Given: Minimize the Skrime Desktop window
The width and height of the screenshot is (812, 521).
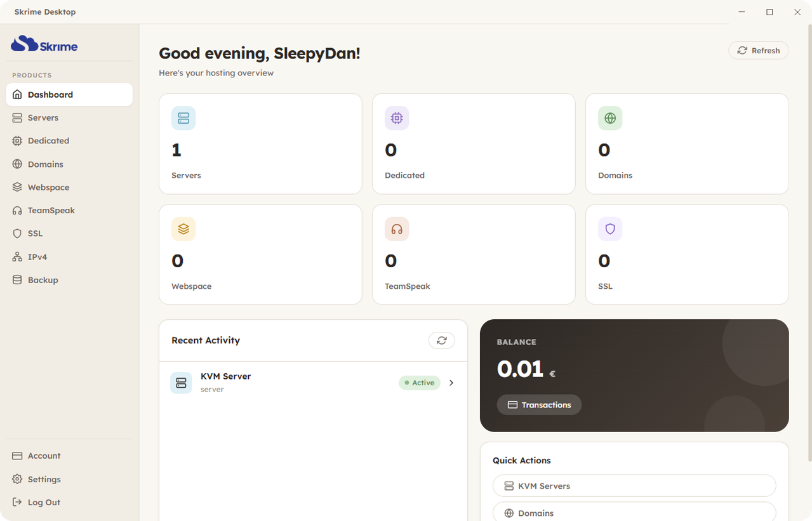Looking at the screenshot, I should tap(742, 12).
